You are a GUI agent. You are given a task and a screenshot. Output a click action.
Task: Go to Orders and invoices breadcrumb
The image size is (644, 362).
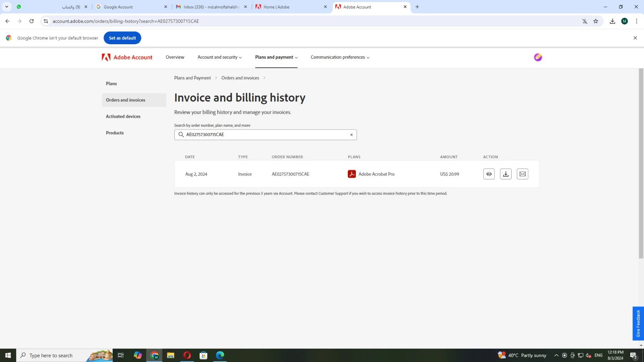click(x=240, y=78)
